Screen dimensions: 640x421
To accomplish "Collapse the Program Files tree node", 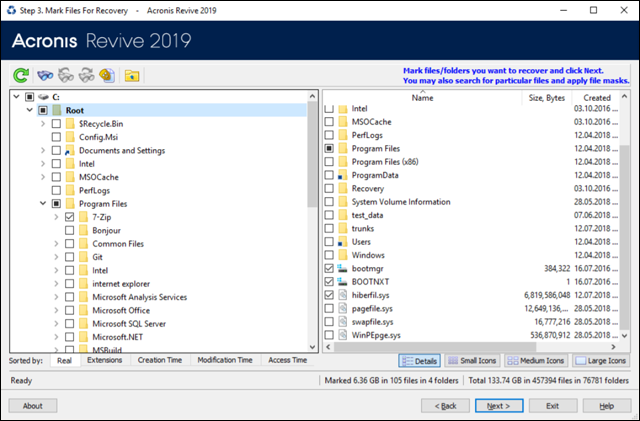I will pyautogui.click(x=43, y=203).
